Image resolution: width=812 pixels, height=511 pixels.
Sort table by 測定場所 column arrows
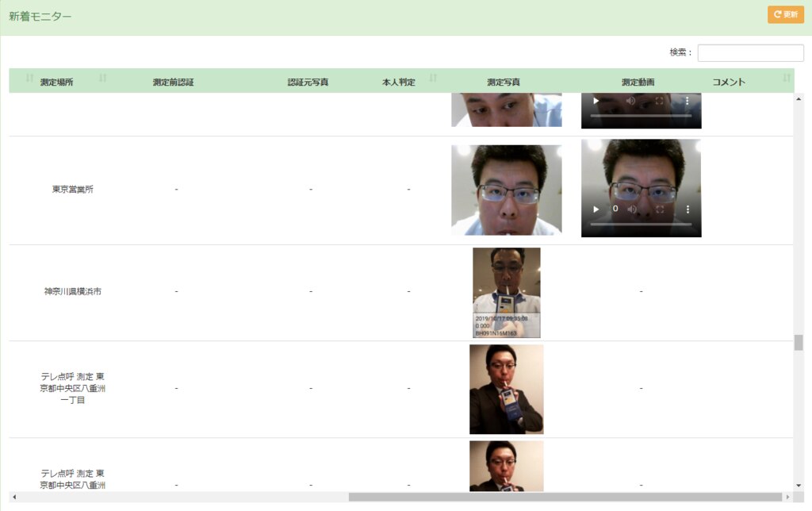pyautogui.click(x=102, y=79)
